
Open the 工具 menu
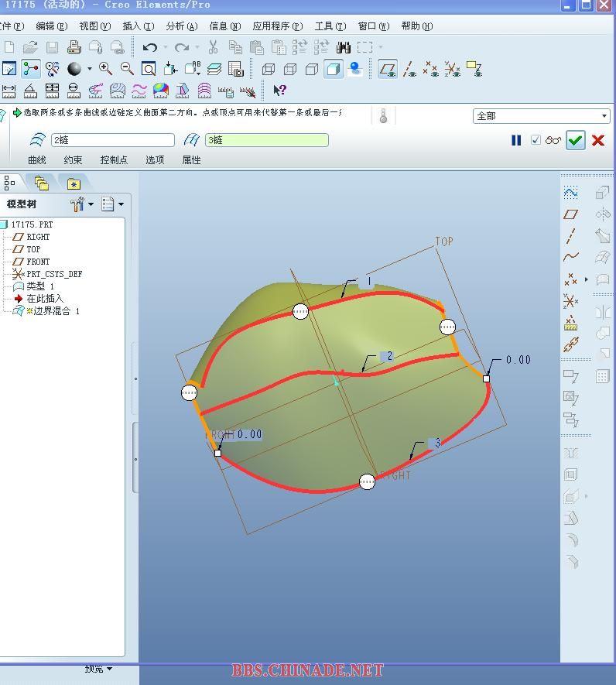[x=330, y=26]
